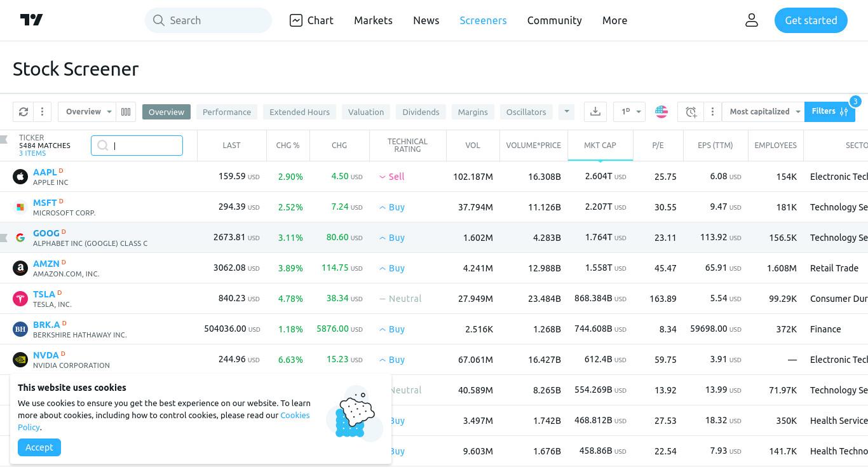Sort by MKT CAP column header
The width and height of the screenshot is (868, 469).
[600, 146]
